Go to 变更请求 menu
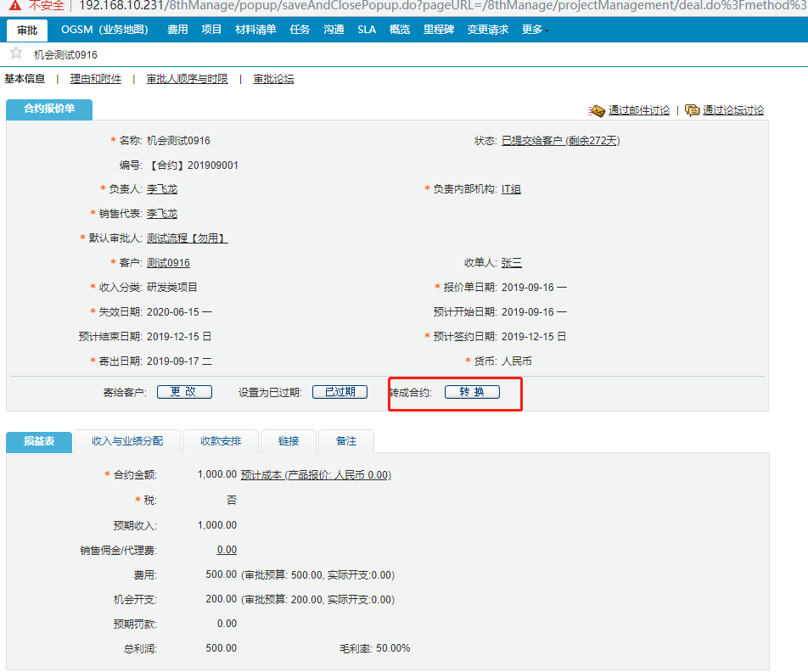This screenshot has height=672, width=808. (487, 30)
